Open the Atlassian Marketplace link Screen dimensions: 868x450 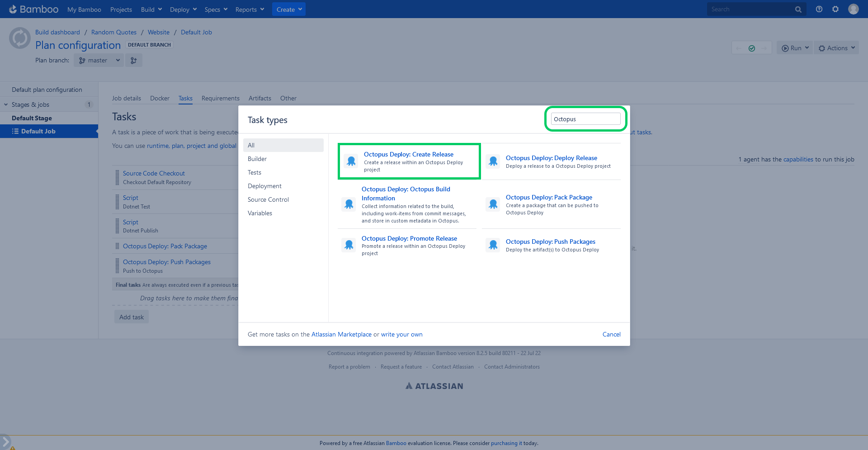[x=341, y=334]
